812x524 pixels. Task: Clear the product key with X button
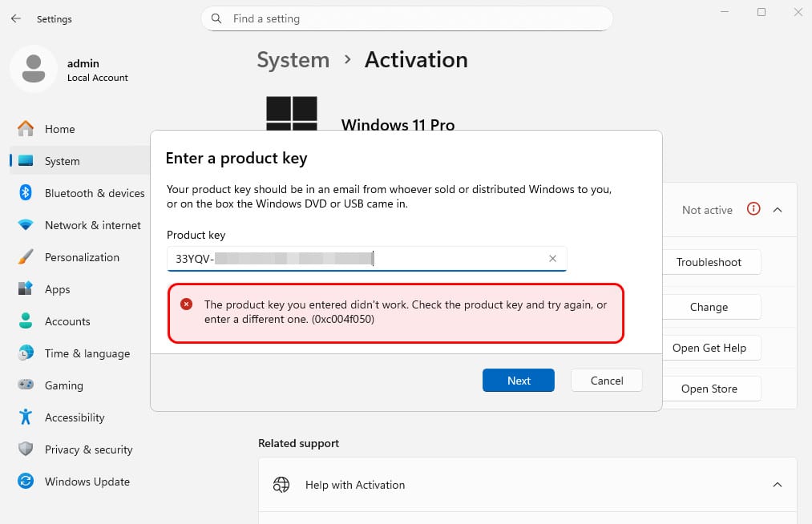coord(552,258)
